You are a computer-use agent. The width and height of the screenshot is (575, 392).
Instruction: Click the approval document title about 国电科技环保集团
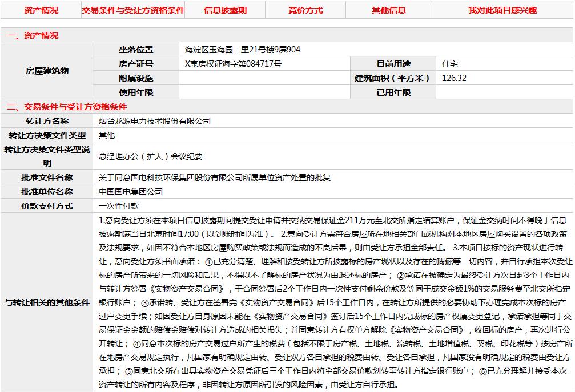[x=215, y=177]
